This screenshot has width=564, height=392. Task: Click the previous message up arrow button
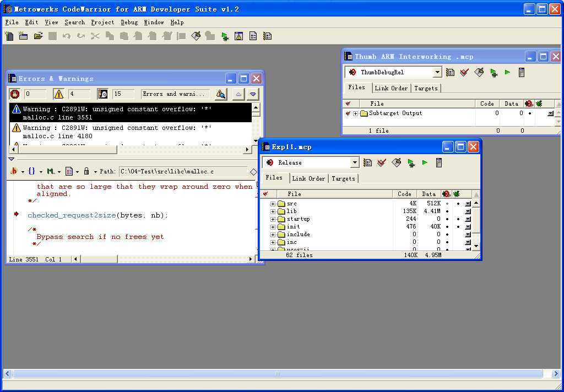(238, 94)
